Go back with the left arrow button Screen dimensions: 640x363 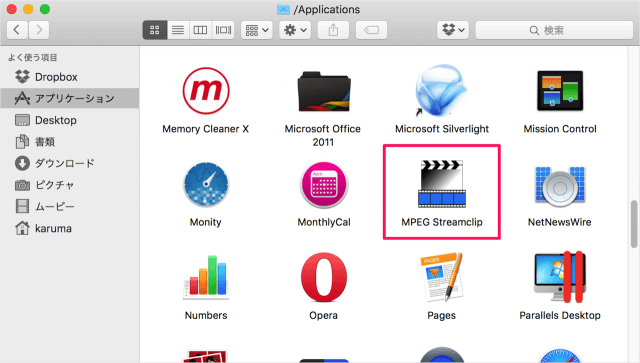pyautogui.click(x=17, y=30)
